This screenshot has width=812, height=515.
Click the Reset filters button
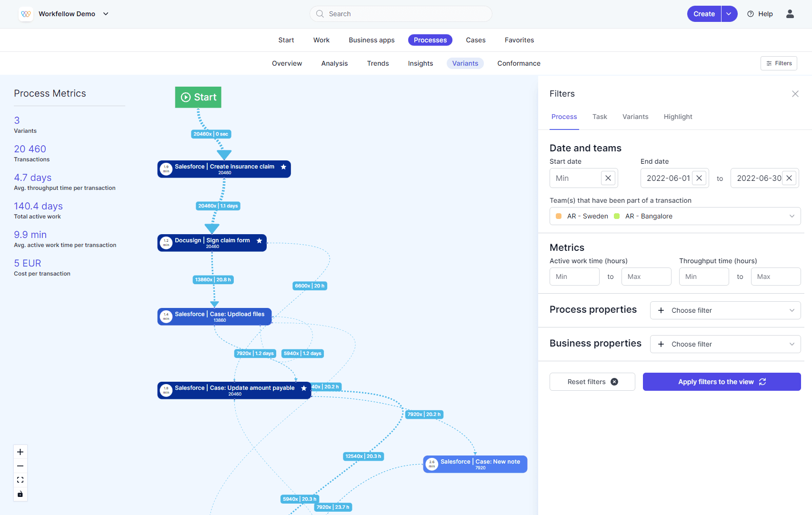point(592,382)
